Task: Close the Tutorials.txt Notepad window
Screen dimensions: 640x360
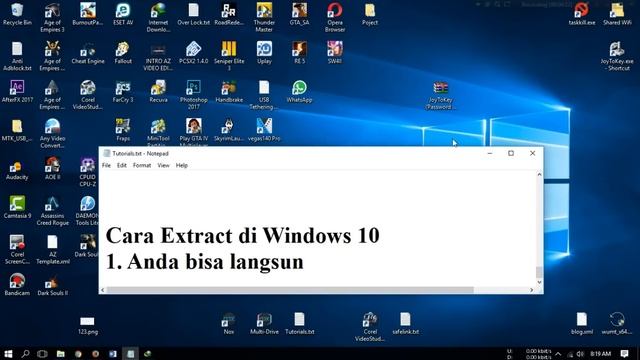Action: coord(532,153)
